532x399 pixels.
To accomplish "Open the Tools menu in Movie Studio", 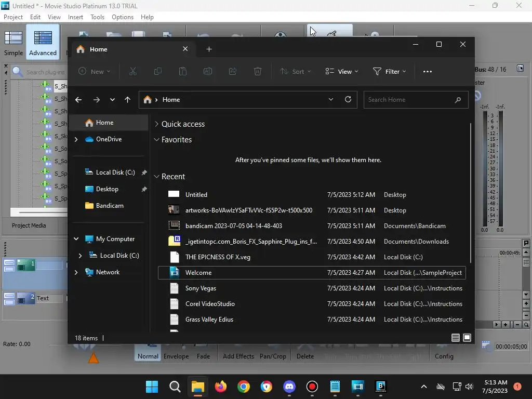I will (97, 17).
